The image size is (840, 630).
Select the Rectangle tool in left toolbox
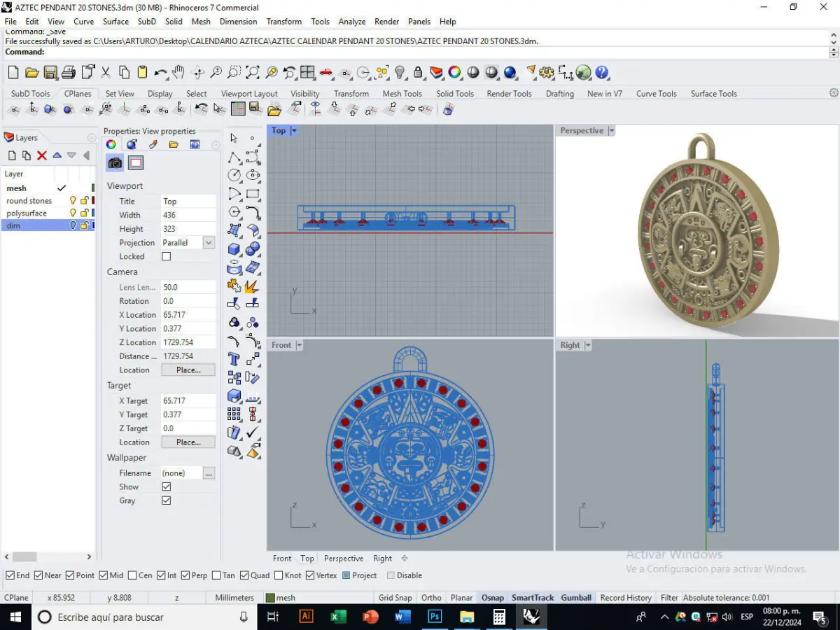pos(253,194)
